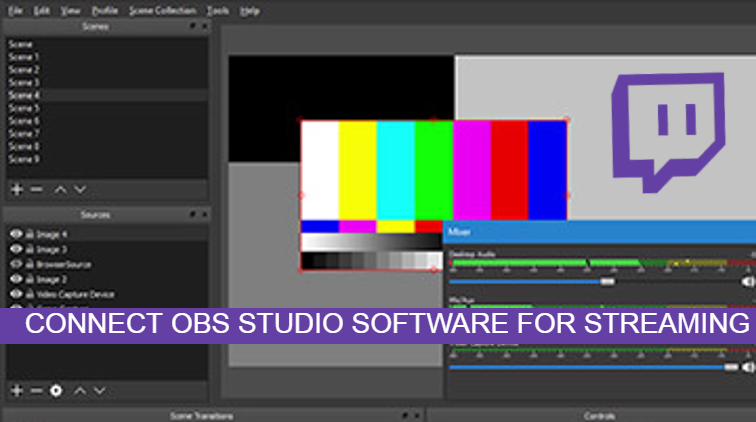Open the Profile menu
Screen dimensions: 756x422
[x=105, y=11]
